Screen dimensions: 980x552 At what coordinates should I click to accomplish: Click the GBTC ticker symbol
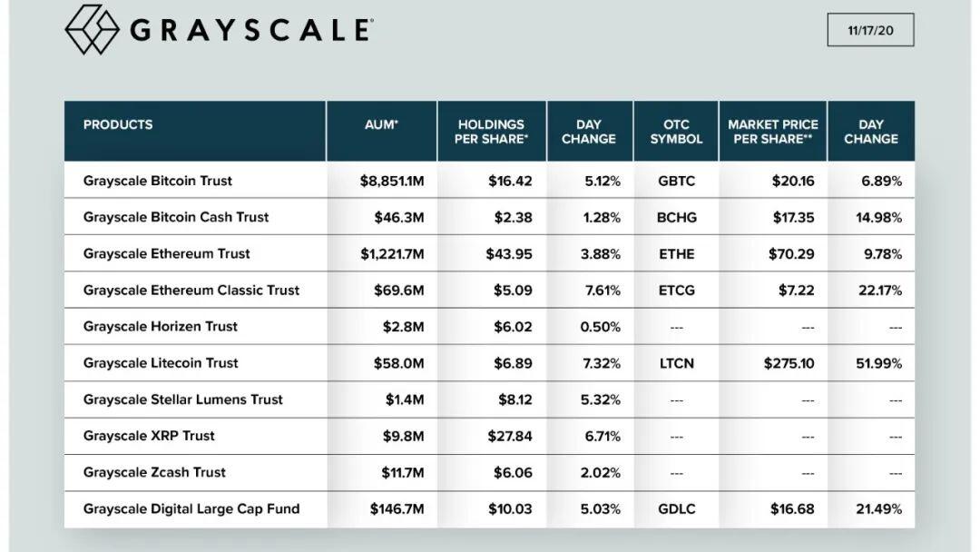pos(676,182)
